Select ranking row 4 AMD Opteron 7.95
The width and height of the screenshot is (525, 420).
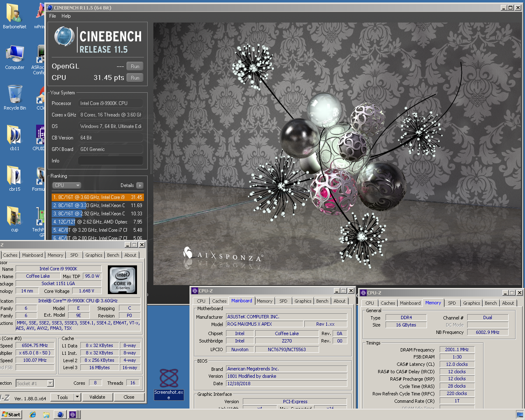(x=98, y=222)
